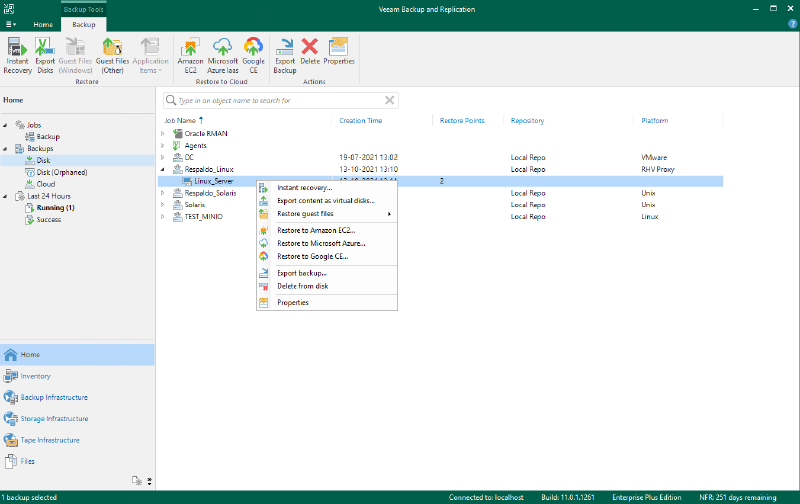
Task: Select Disk (Orphaned) tree node
Action: (x=56, y=172)
